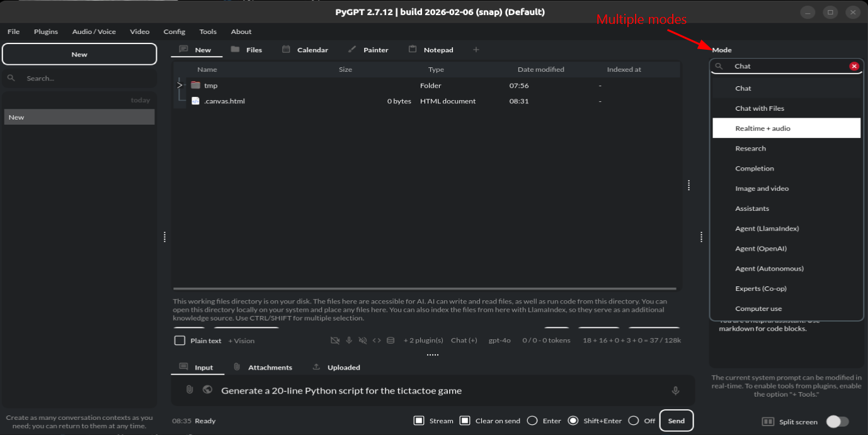The image size is (868, 435).
Task: Select the Enter radio button
Action: click(532, 421)
